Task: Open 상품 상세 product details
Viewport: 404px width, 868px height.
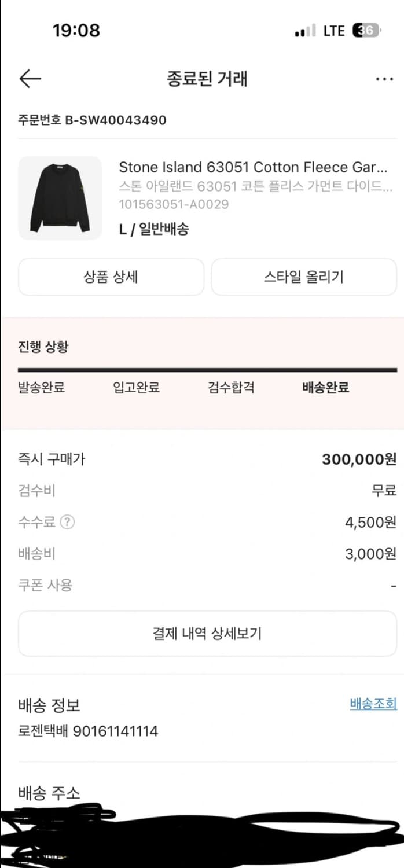Action: tap(111, 277)
